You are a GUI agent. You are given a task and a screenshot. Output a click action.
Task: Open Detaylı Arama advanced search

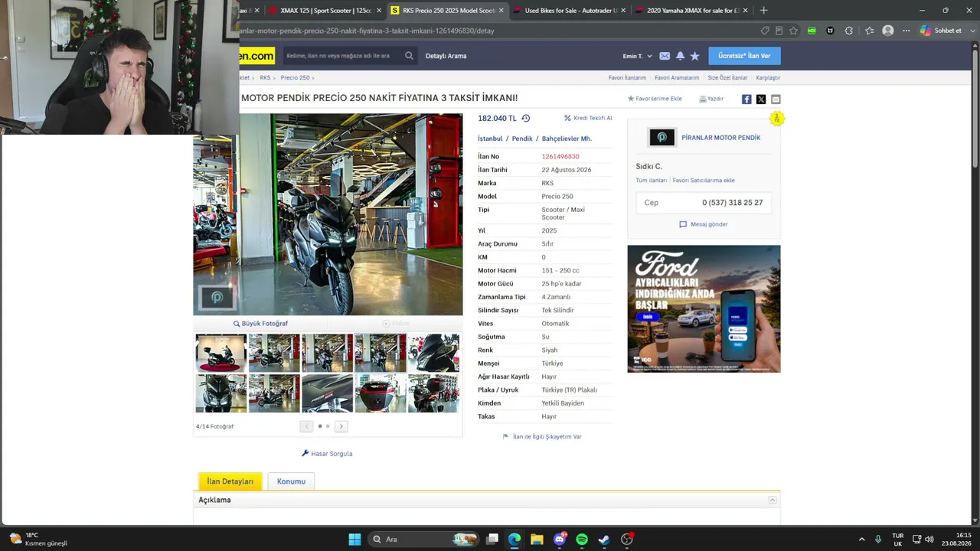click(x=446, y=56)
